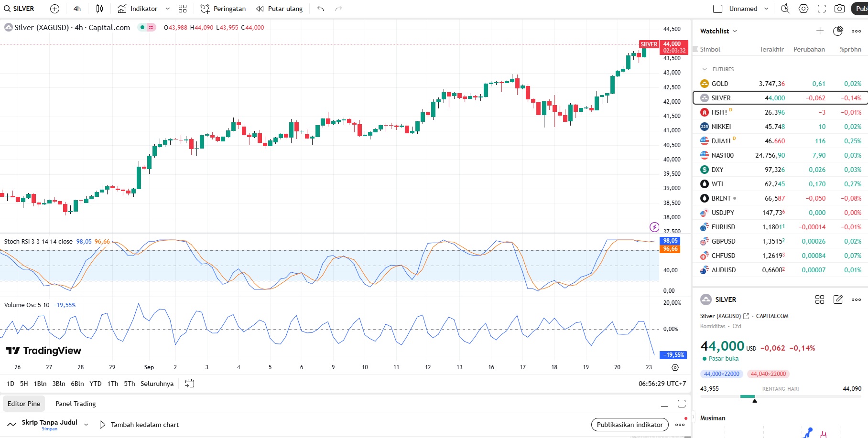Screen dimensions: 868x438
Task: Toggle the Unnamed layout checkbox square
Action: pyautogui.click(x=717, y=9)
